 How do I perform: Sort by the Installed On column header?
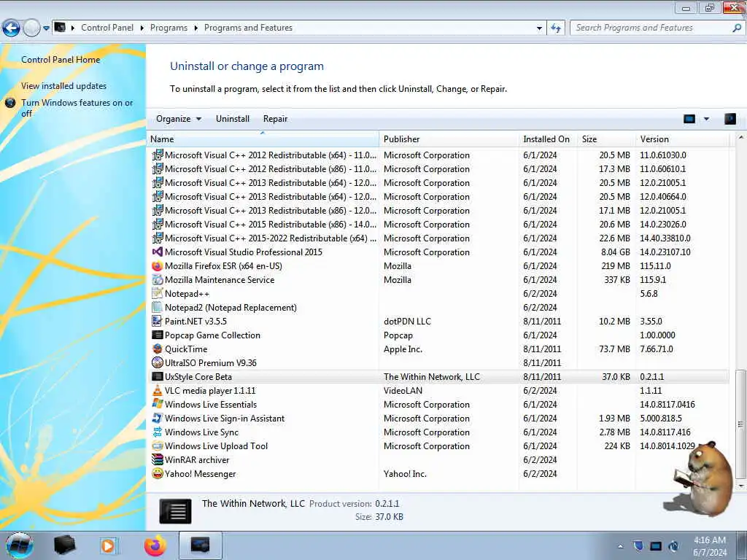(547, 139)
